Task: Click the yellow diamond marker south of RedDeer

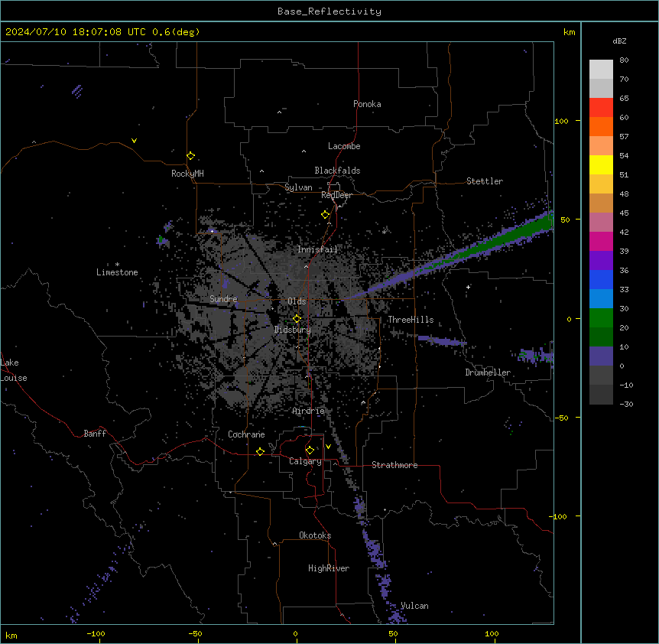Action: pos(325,215)
